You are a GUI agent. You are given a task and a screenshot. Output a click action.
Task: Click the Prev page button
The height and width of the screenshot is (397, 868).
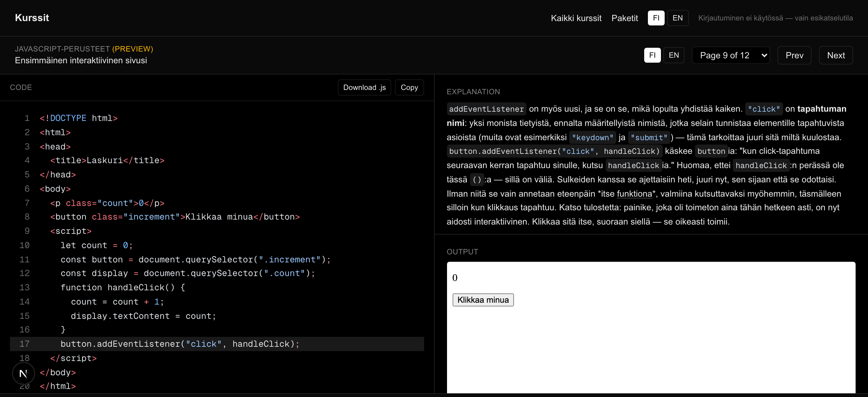(794, 55)
